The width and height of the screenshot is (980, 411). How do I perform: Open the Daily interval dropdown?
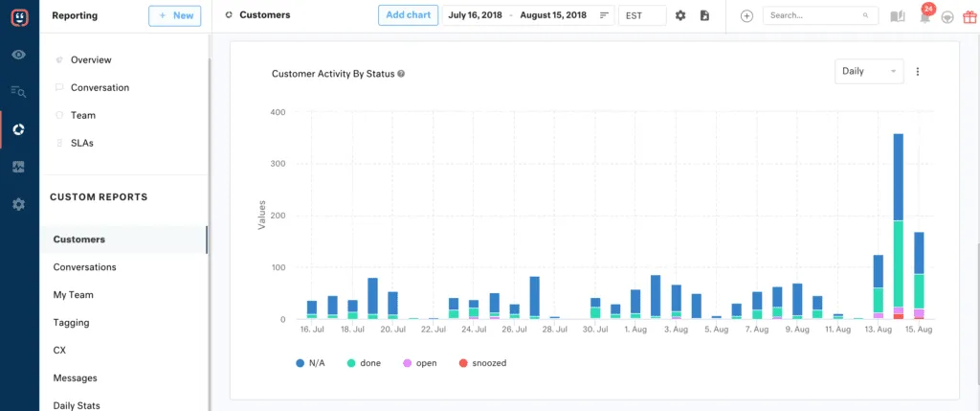point(868,71)
